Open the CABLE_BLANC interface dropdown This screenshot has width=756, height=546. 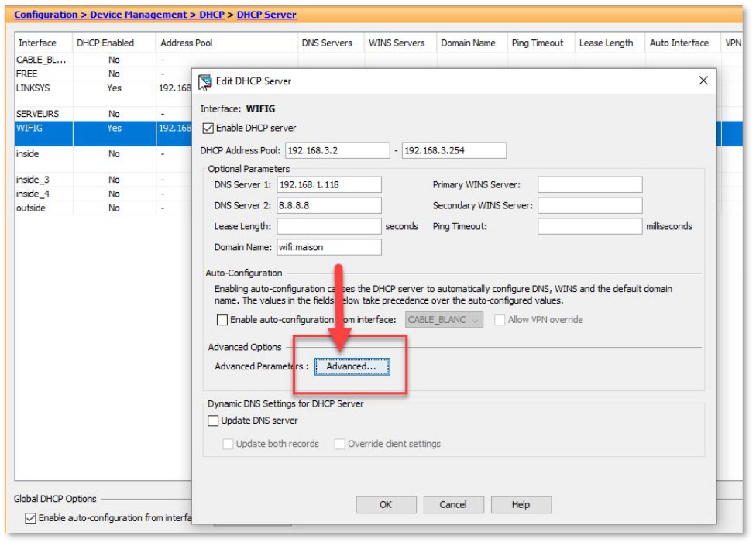click(442, 320)
